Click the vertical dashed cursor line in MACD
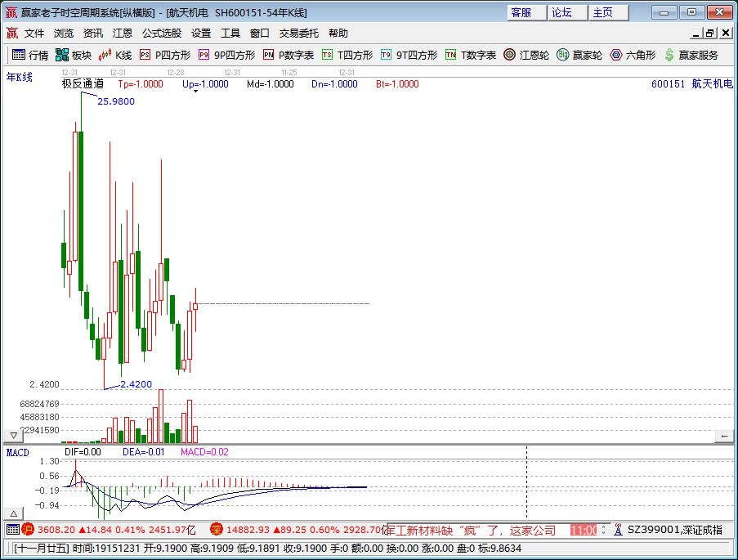 (526, 483)
